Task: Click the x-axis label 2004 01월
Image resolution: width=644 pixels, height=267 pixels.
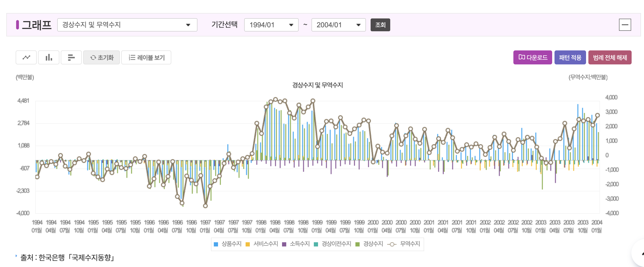Action: pos(597,226)
